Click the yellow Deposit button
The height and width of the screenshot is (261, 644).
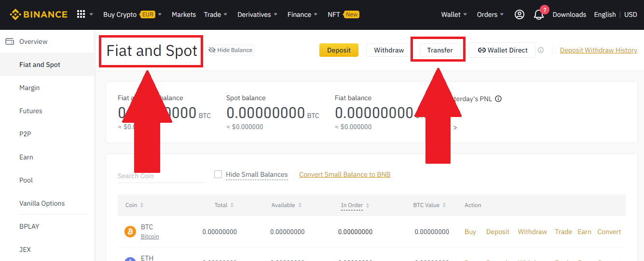pyautogui.click(x=339, y=50)
